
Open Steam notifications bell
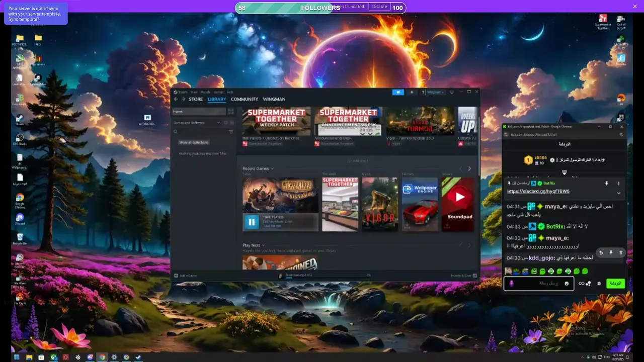click(x=412, y=92)
